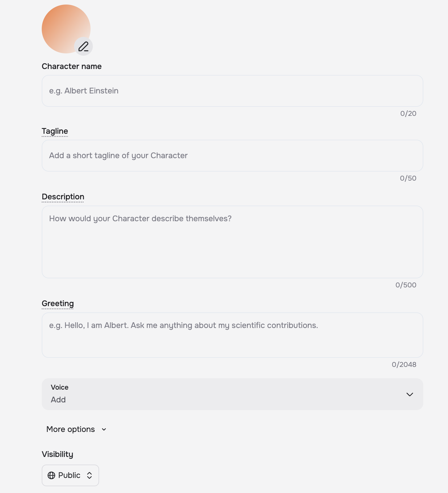448x493 pixels.
Task: Click the globe icon in the Public selector
Action: 51,475
